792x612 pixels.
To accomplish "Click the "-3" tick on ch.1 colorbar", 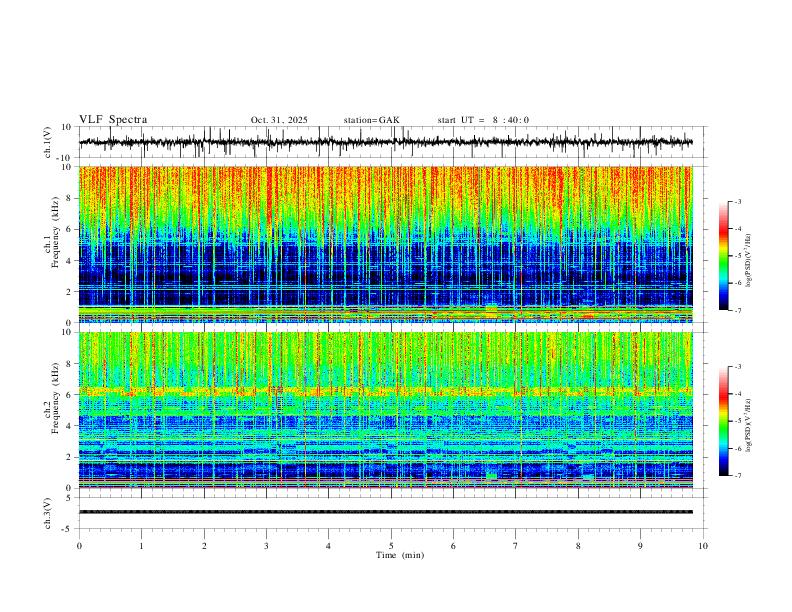I will click(x=738, y=201).
